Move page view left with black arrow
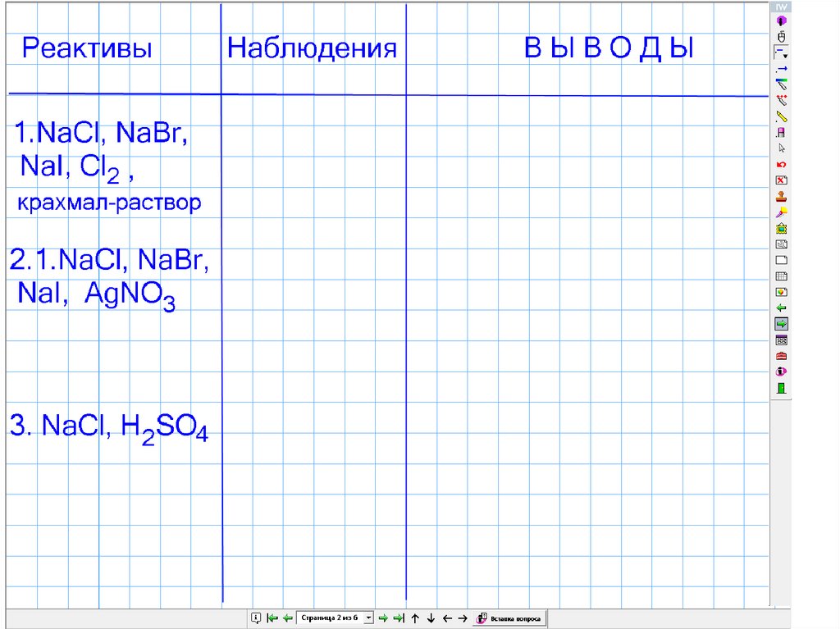Image resolution: width=840 pixels, height=629 pixels. tap(447, 618)
